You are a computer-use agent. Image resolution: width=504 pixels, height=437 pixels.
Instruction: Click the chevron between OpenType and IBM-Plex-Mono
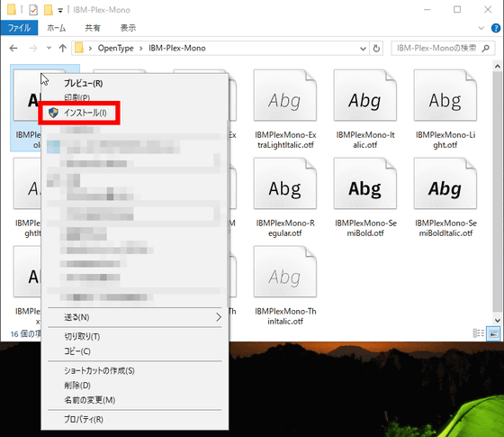click(x=141, y=49)
